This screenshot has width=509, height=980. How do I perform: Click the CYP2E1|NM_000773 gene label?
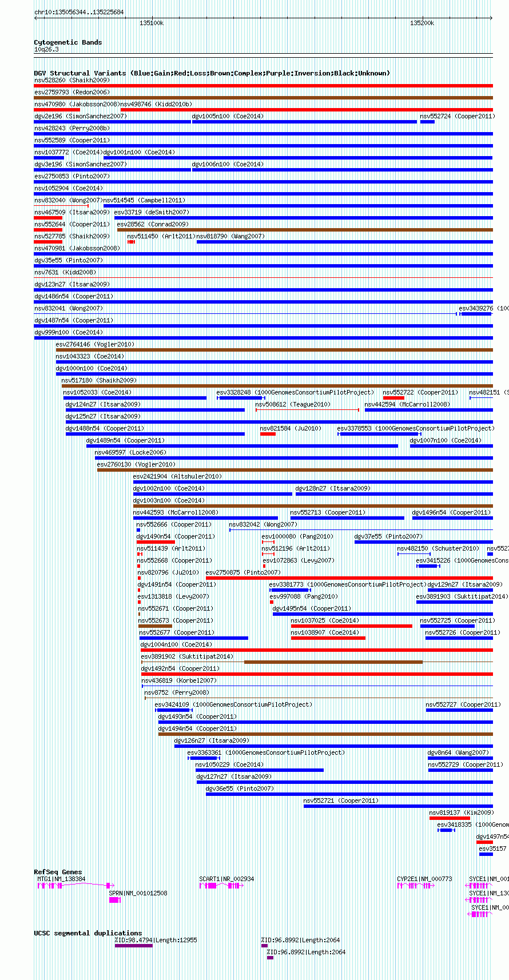pyautogui.click(x=424, y=879)
